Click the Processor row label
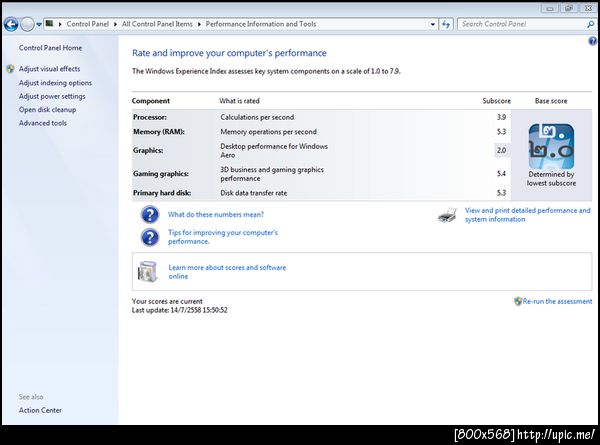This screenshot has width=600, height=445. [150, 117]
